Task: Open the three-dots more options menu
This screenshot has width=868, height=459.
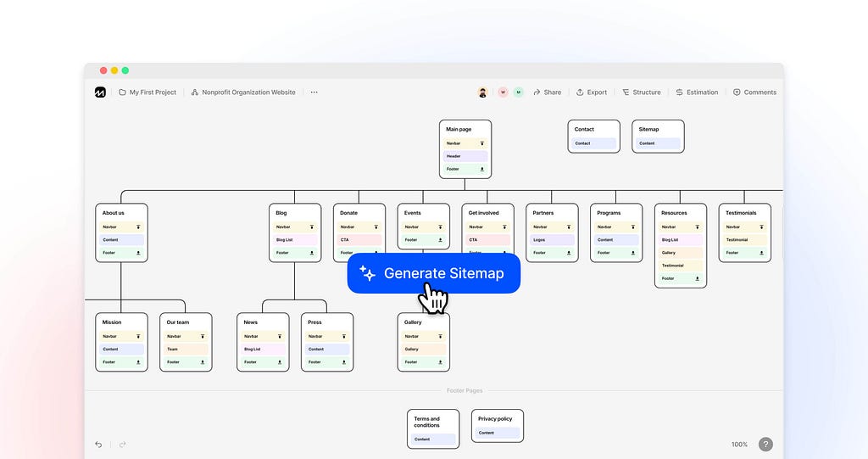Action: coord(314,92)
